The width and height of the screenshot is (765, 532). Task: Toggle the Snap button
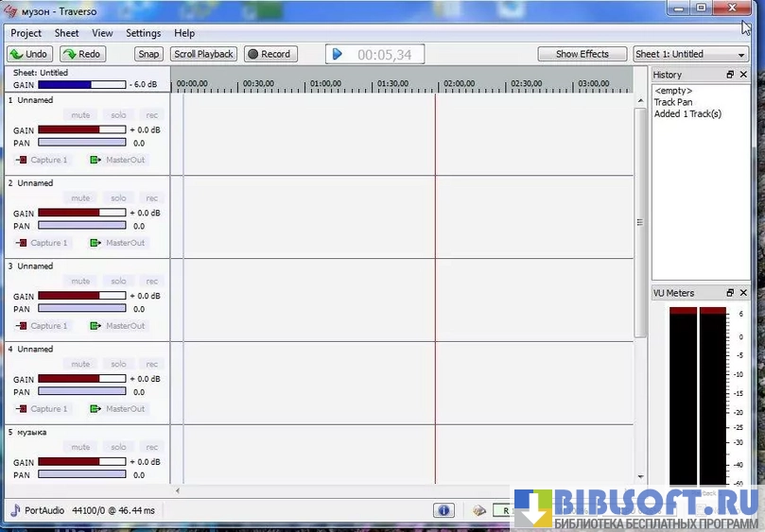coord(148,54)
